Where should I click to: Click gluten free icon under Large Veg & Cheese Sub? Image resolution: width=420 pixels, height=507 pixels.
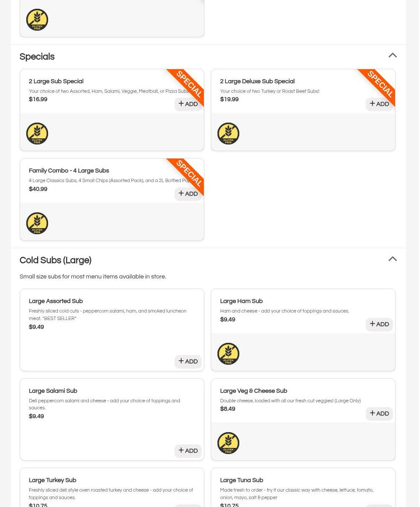pos(228,443)
